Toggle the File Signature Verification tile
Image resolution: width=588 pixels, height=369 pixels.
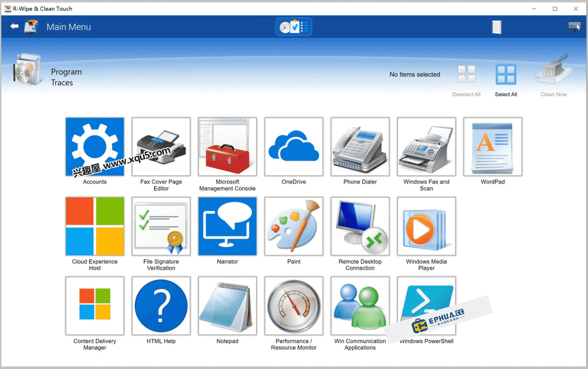[x=161, y=226]
